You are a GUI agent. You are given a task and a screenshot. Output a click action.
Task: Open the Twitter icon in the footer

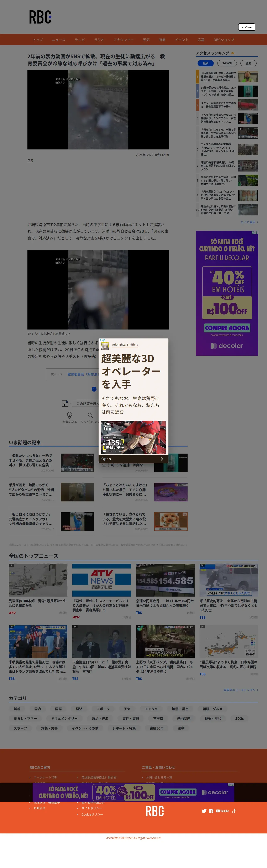(204, 811)
